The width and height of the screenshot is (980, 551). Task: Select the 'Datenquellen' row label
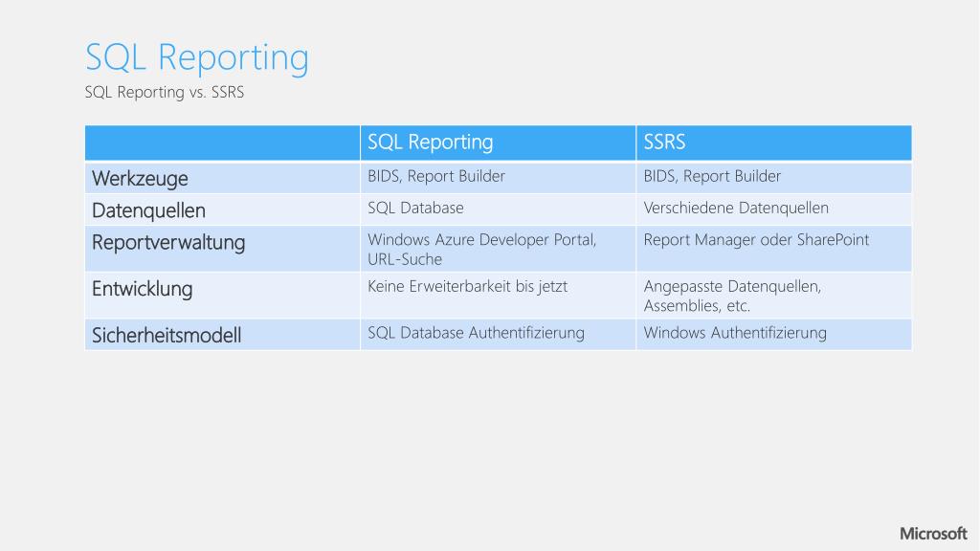point(148,210)
